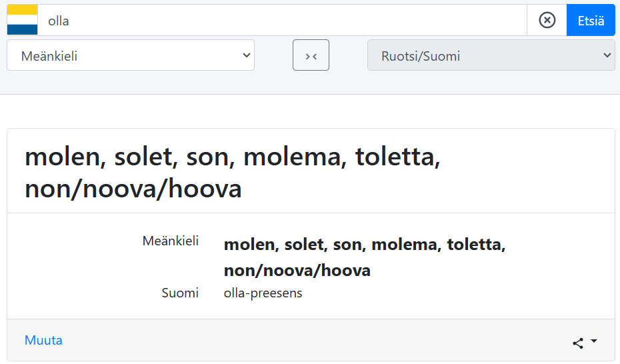This screenshot has height=364, width=620.
Task: Click the word "toletta" in the large heading
Action: (x=397, y=158)
